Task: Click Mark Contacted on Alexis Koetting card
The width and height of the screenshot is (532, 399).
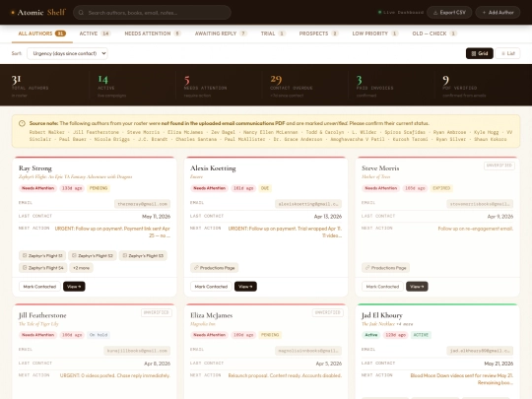Action: click(x=211, y=287)
